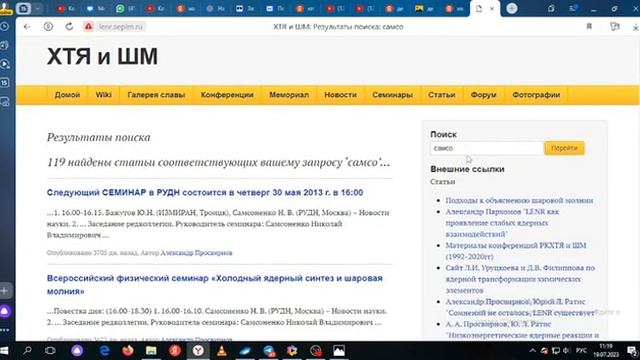Open 'Подходы к объяснению шаровой молнии' link

519,200
